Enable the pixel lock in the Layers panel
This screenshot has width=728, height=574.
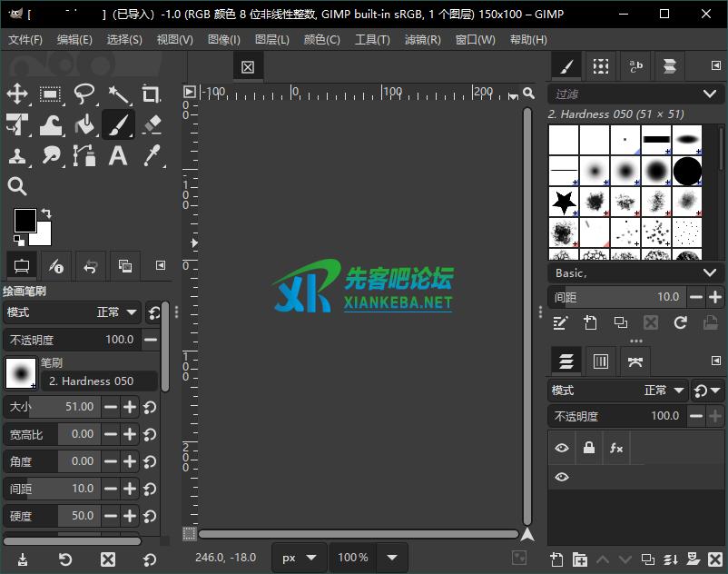[x=590, y=447]
